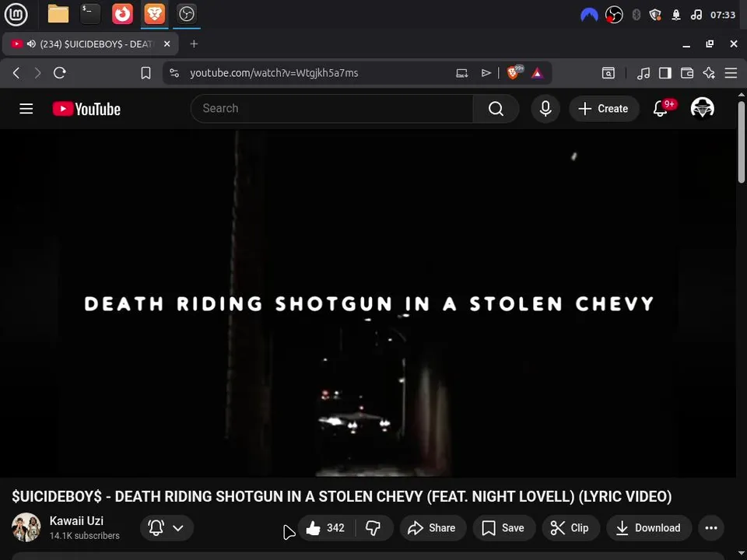
Task: Click the video title text
Action: point(342,496)
